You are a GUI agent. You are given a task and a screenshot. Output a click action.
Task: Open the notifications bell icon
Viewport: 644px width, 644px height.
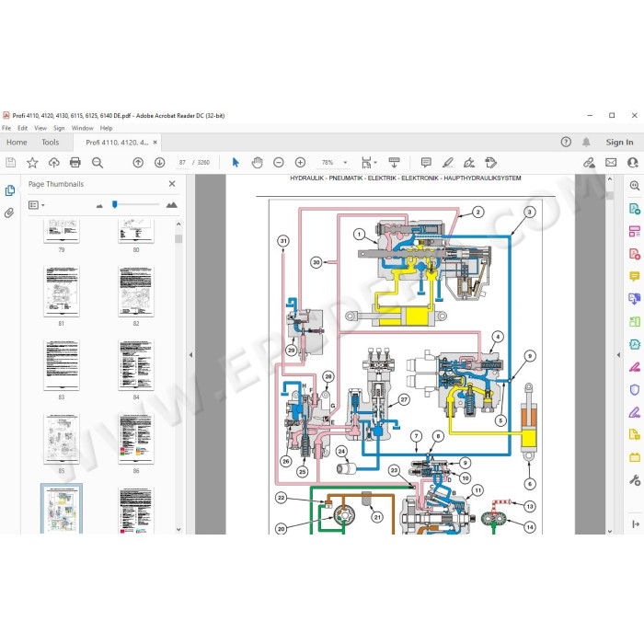586,142
